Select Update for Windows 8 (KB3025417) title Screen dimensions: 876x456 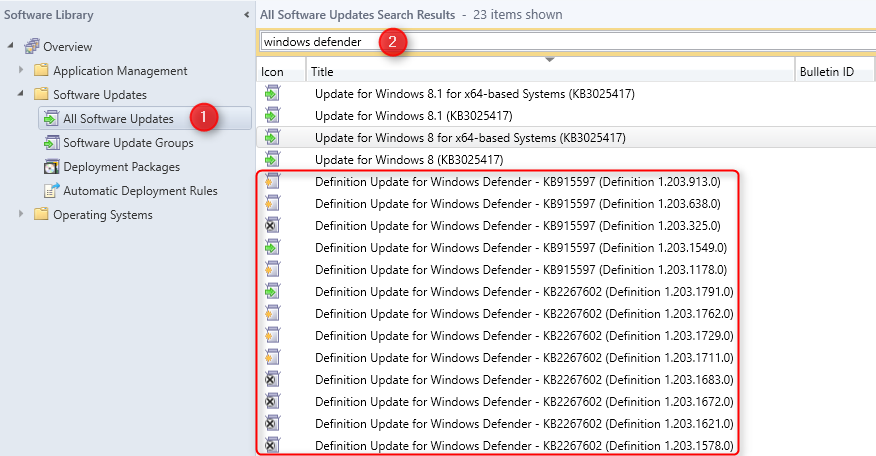tap(409, 160)
